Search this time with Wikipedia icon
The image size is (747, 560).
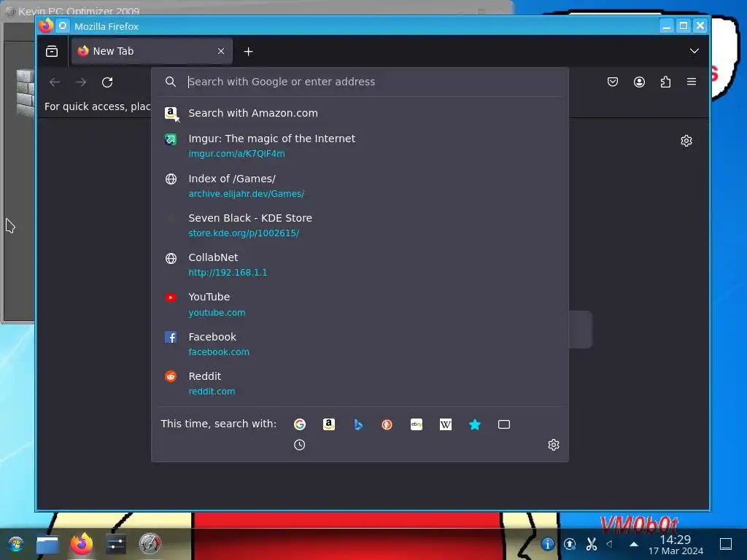click(x=446, y=424)
